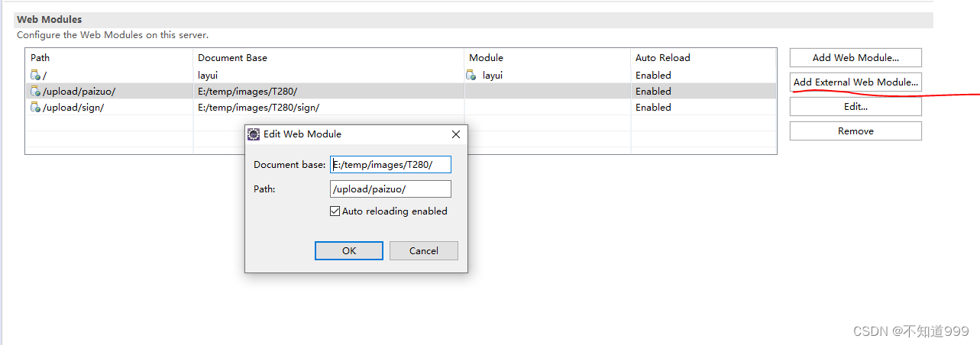Screen dimensions: 980x345
Task: Focus the Path input field
Action: tap(390, 189)
